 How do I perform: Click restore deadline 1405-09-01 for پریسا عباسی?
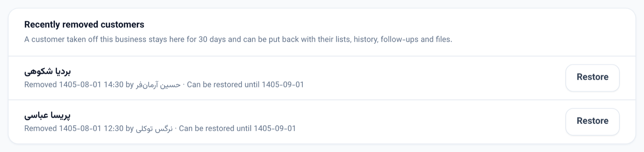275,128
